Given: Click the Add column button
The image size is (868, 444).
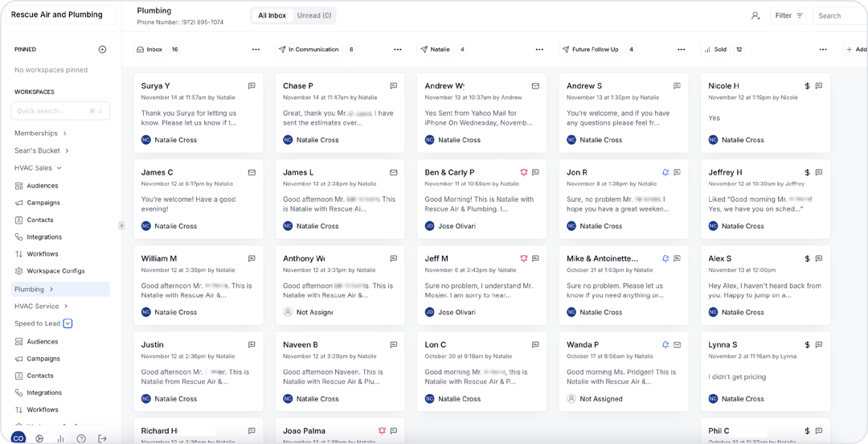Looking at the screenshot, I should [x=855, y=50].
